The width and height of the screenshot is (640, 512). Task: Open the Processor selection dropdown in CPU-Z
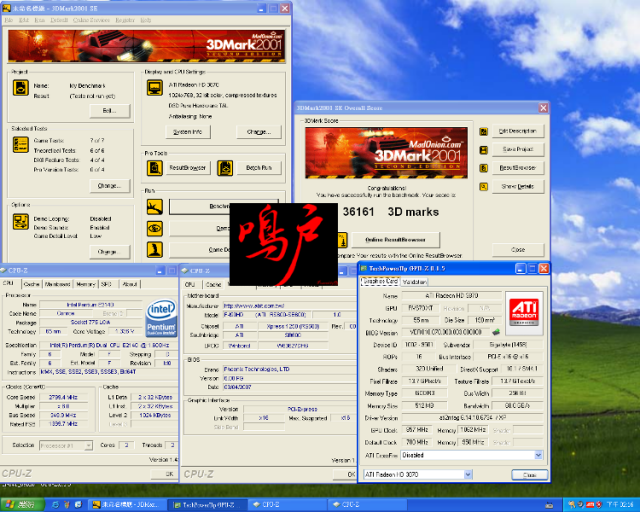(88, 445)
